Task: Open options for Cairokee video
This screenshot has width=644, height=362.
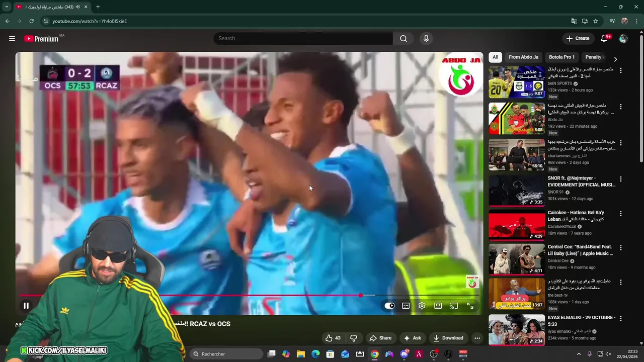Action: (x=620, y=214)
